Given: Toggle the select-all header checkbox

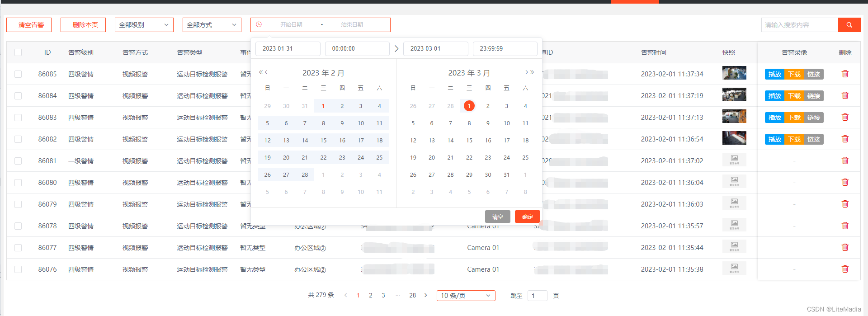Looking at the screenshot, I should pyautogui.click(x=18, y=52).
